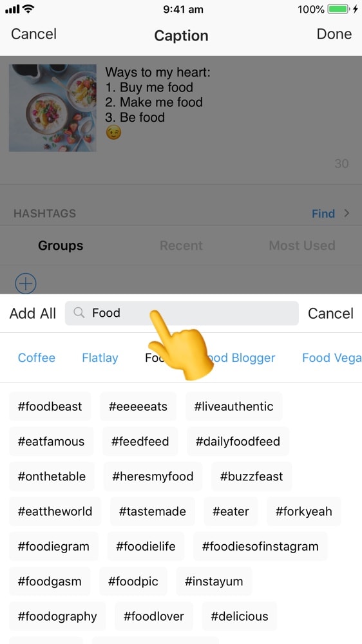Tap Cancel in the Caption header
The height and width of the screenshot is (644, 362).
(33, 34)
